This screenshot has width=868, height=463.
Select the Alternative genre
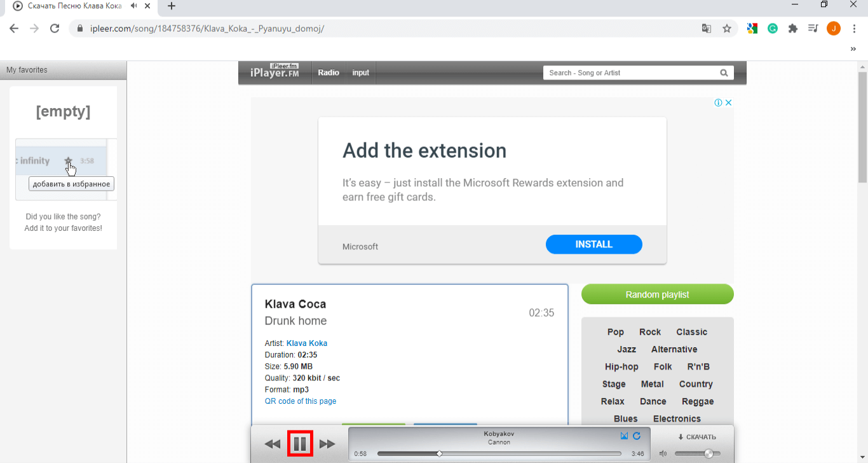pyautogui.click(x=674, y=349)
